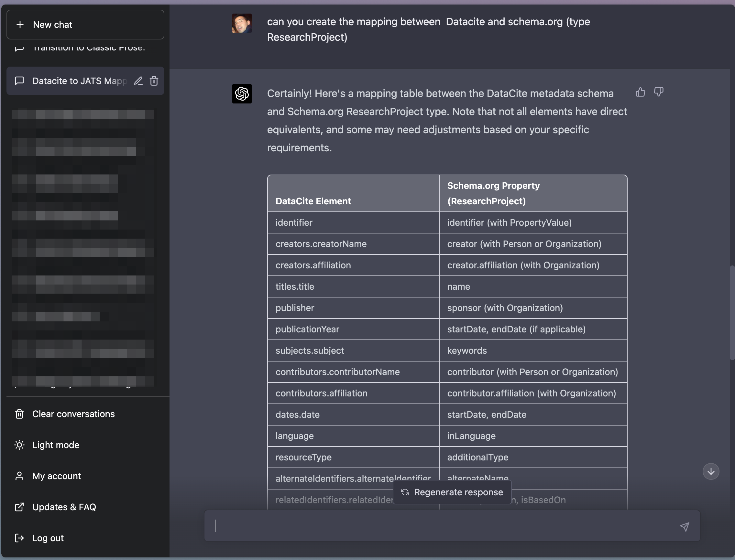The image size is (735, 560).
Task: Click the 'dates.date' cell
Action: tap(353, 415)
